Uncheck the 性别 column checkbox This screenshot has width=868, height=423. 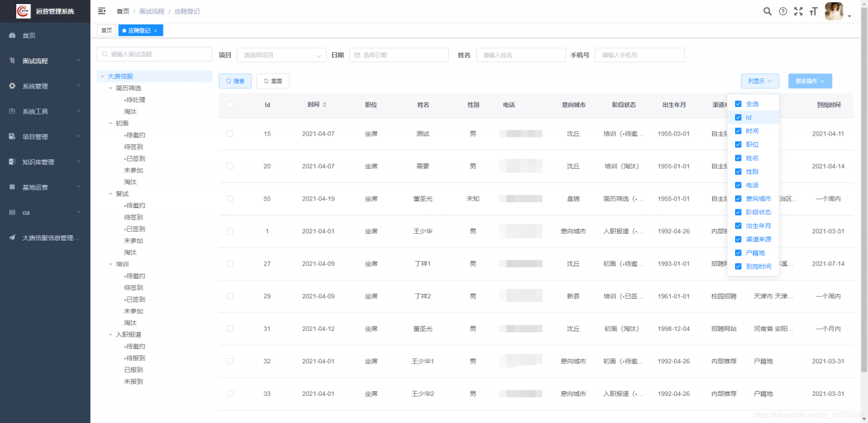coord(738,172)
